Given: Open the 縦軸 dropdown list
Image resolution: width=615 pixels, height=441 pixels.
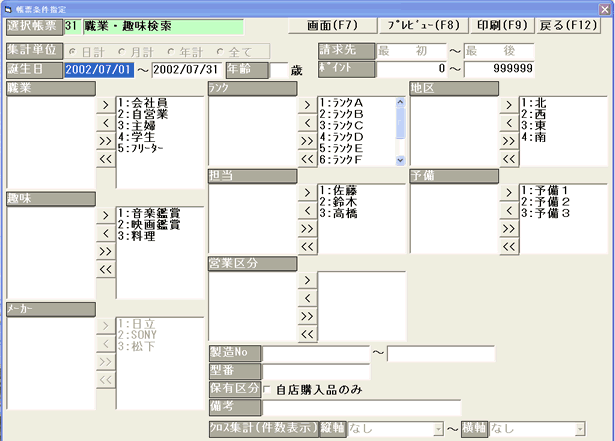Looking at the screenshot, I should (437, 428).
